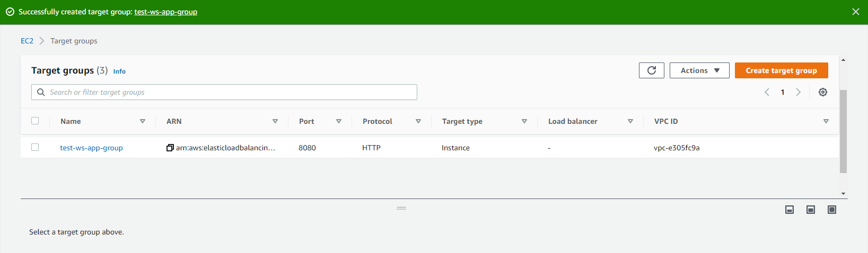Image resolution: width=868 pixels, height=253 pixels.
Task: Sort the table by Target type
Action: [524, 121]
